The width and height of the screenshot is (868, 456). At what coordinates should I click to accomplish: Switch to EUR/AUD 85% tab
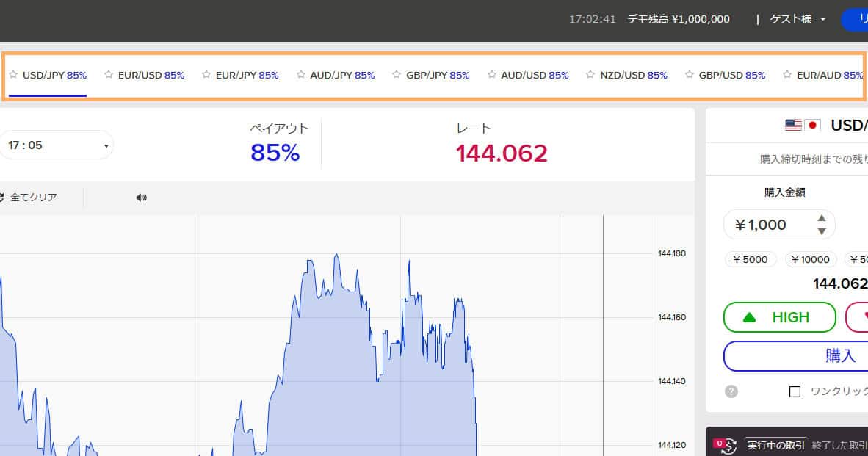(830, 75)
